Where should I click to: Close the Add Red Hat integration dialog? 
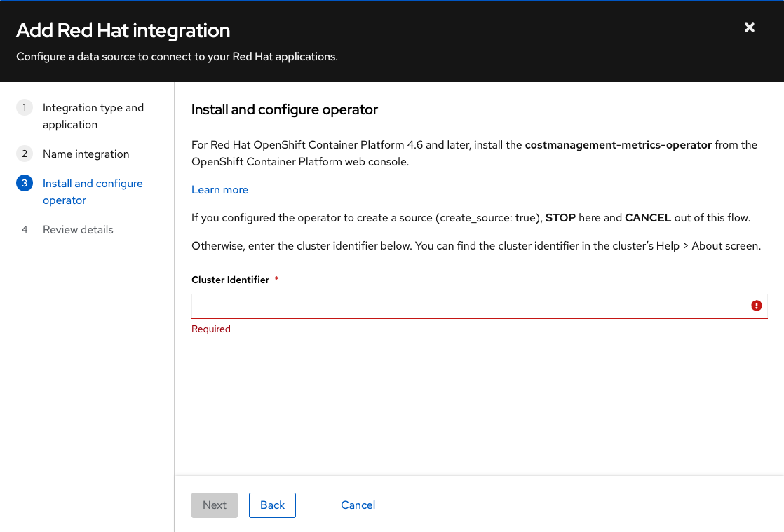tap(749, 27)
